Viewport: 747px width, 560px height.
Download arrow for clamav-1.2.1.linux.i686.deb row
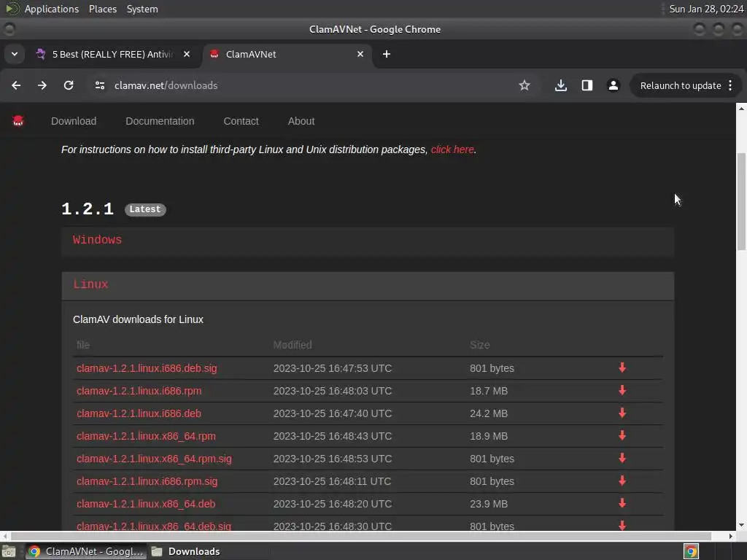[x=622, y=413]
